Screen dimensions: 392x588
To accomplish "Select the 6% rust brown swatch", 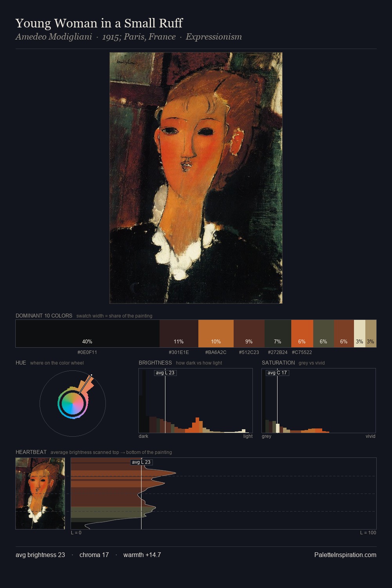I will pos(344,334).
